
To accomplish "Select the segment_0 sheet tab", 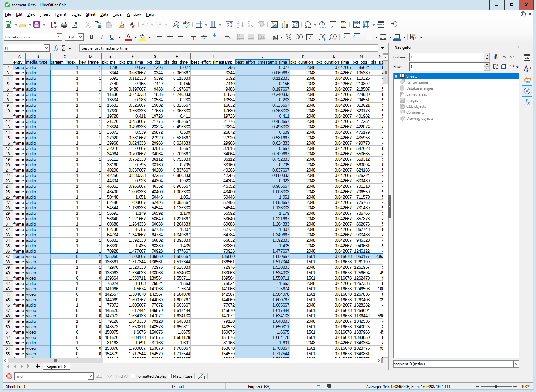I will [x=56, y=367].
